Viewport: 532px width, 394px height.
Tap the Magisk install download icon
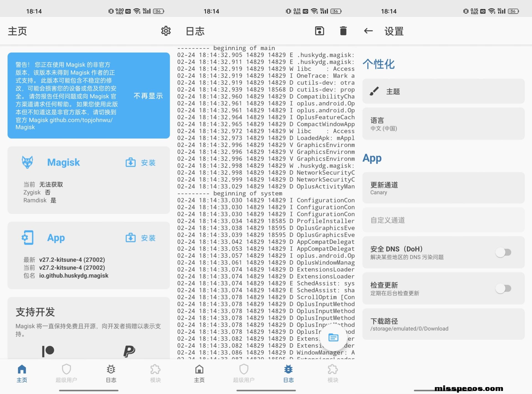pos(131,163)
